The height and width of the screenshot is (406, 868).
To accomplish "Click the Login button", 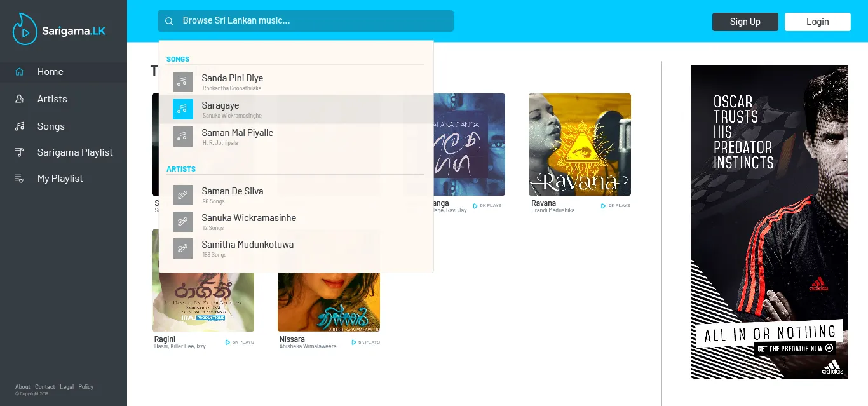I will click(818, 22).
